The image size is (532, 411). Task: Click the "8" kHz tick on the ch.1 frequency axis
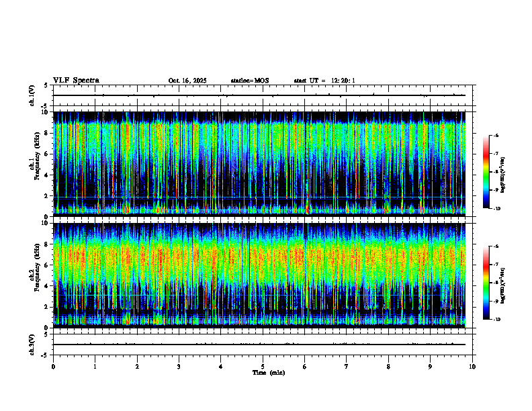pyautogui.click(x=48, y=133)
